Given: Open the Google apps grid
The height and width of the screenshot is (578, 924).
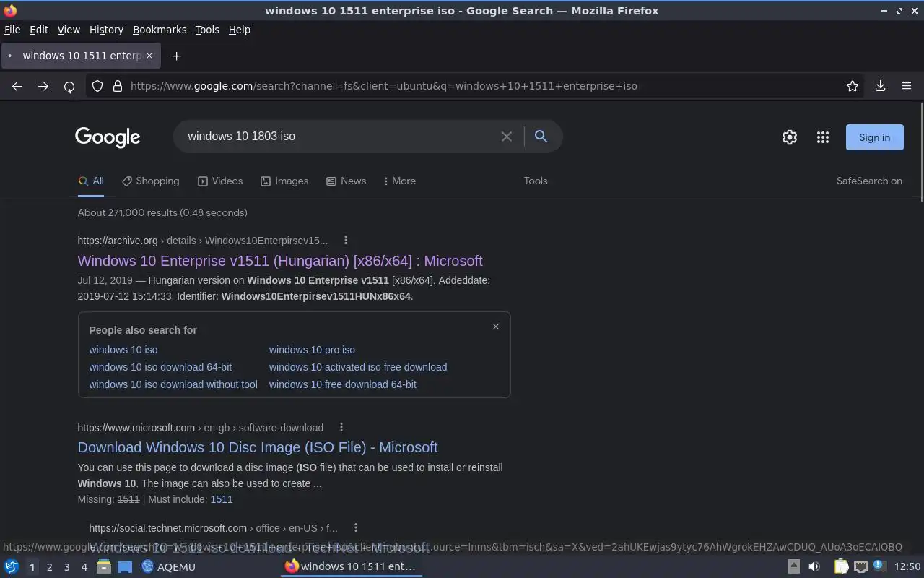Looking at the screenshot, I should click(x=823, y=137).
